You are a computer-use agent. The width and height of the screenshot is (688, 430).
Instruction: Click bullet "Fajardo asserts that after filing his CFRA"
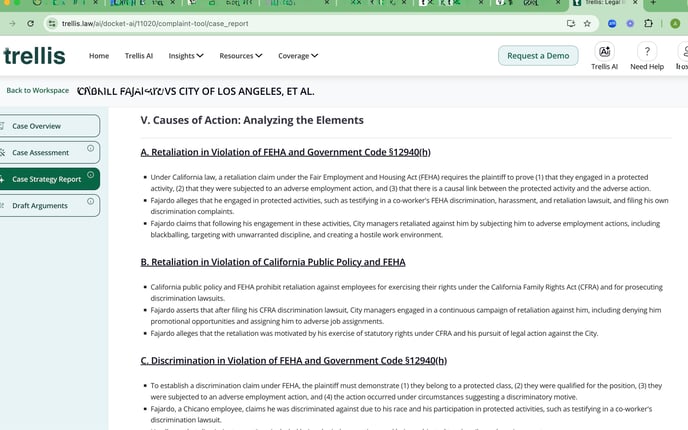[x=405, y=315]
